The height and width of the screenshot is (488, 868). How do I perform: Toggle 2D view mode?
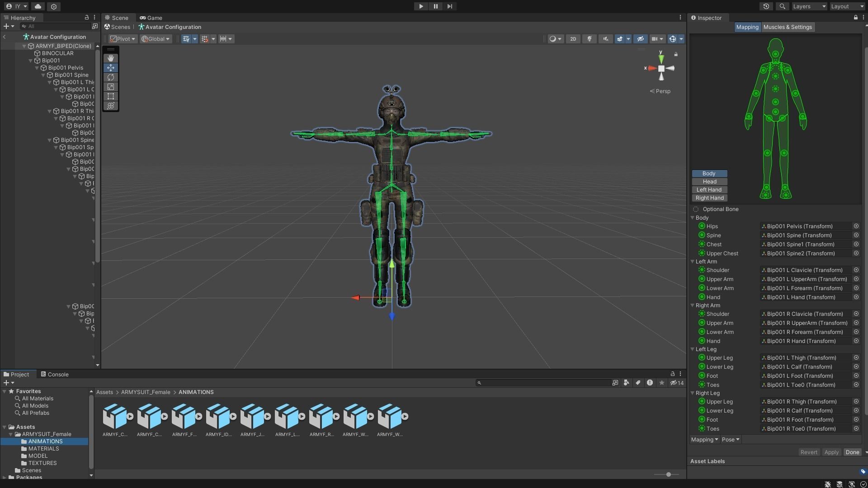click(x=573, y=39)
